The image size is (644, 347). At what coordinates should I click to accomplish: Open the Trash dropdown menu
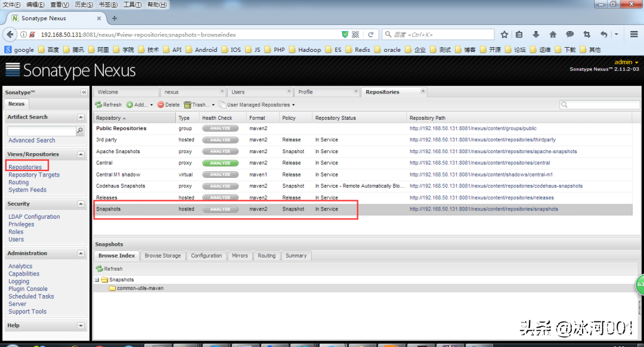pyautogui.click(x=199, y=105)
